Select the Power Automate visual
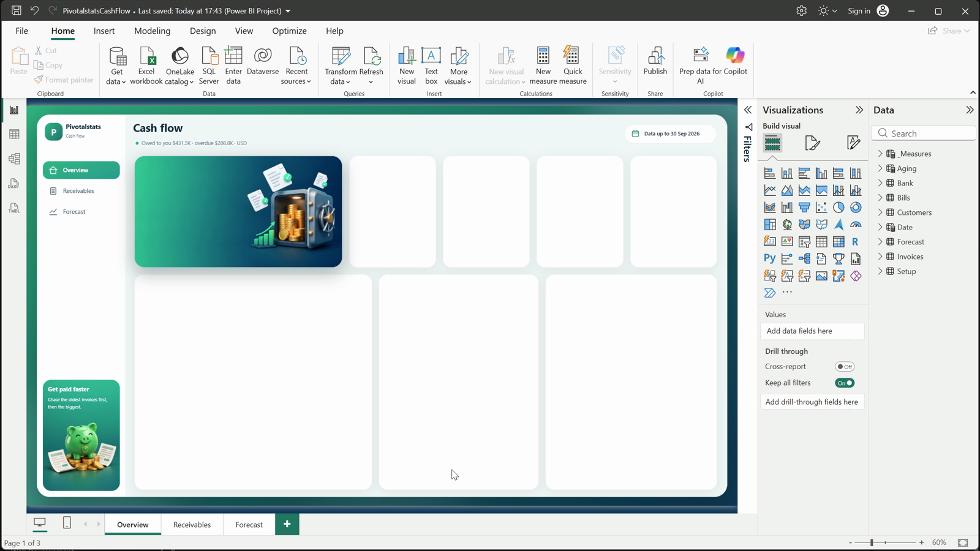 (x=770, y=293)
